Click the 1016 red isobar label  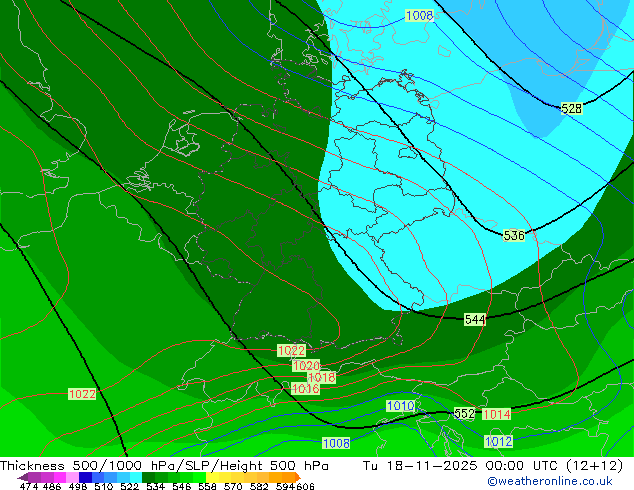[x=305, y=389]
